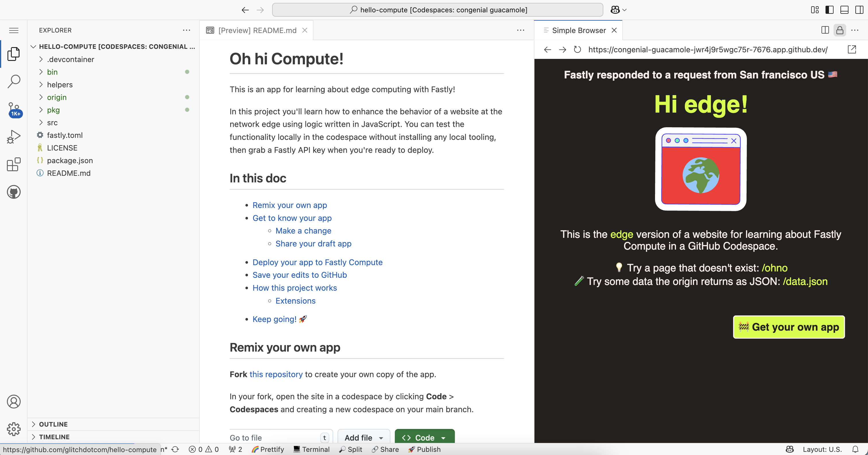Show errors and warnings from status bar
The height and width of the screenshot is (455, 868).
click(x=204, y=449)
